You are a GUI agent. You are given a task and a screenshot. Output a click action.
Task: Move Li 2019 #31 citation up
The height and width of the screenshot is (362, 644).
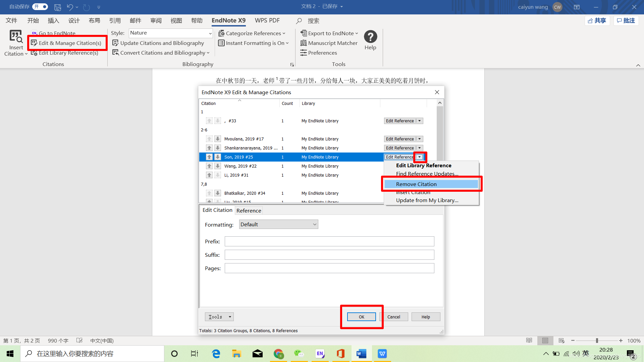tap(209, 175)
